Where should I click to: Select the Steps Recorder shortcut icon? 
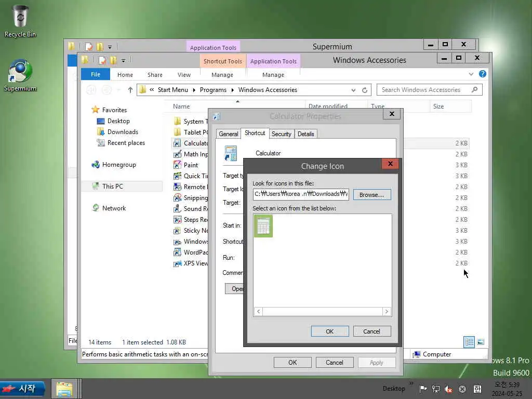[x=178, y=220]
